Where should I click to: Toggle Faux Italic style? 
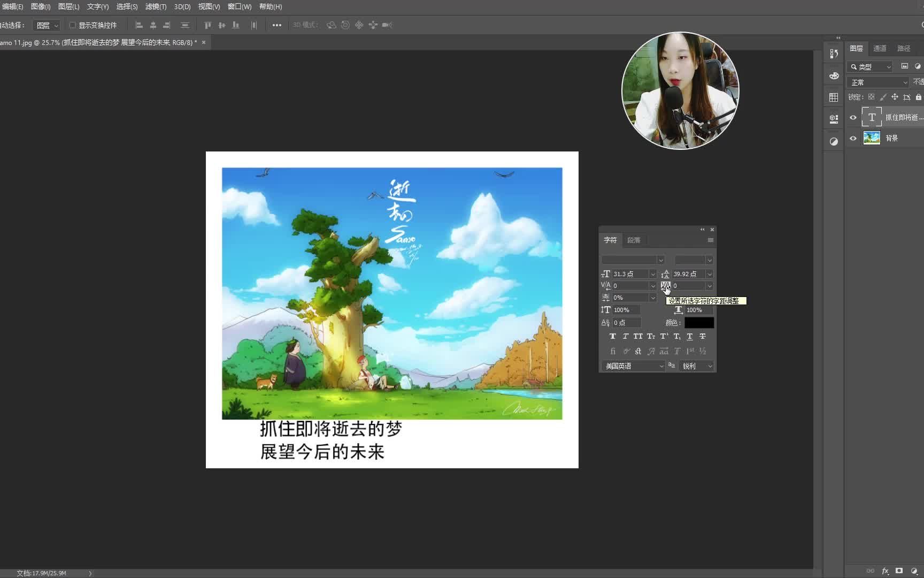pos(626,336)
